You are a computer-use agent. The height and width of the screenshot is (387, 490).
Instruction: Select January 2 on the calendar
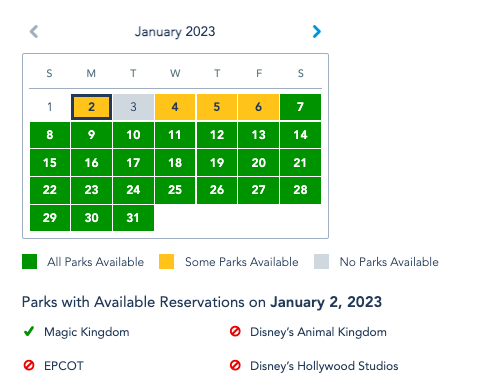click(91, 107)
